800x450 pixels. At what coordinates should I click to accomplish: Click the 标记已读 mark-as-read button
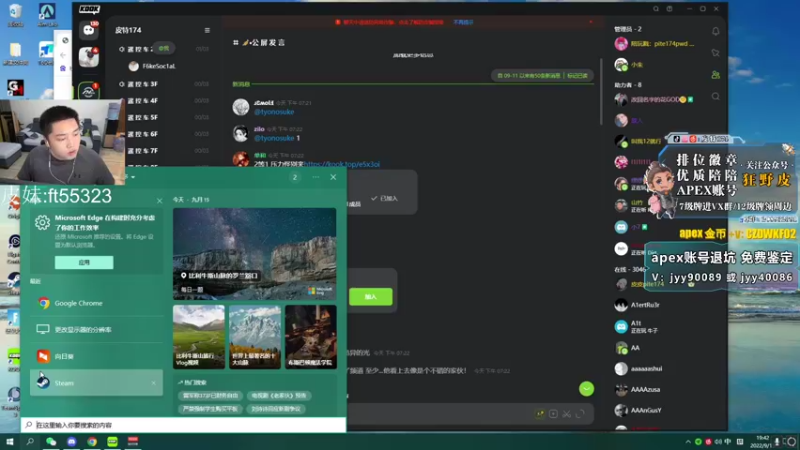(577, 76)
